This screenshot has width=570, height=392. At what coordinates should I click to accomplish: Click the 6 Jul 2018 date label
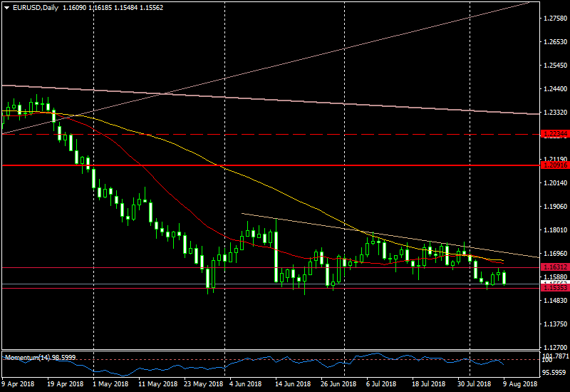click(x=382, y=384)
